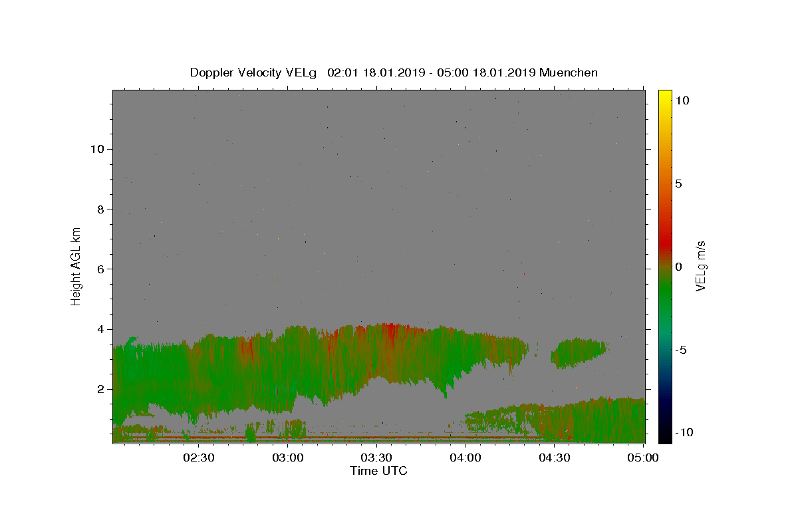Click the 'Muenchen' station name in title
798x532 pixels.
tap(569, 72)
